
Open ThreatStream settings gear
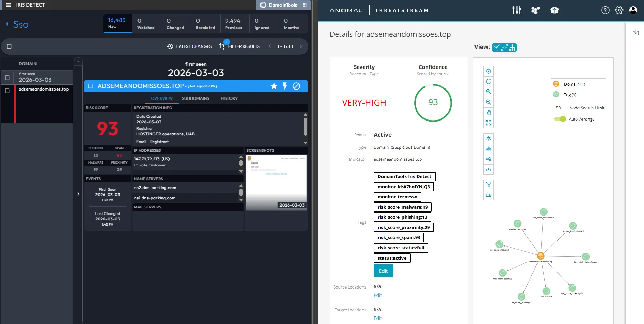pyautogui.click(x=619, y=10)
